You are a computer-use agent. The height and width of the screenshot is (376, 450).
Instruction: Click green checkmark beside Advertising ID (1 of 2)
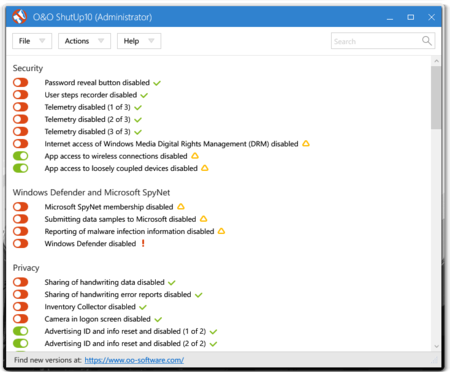[214, 332]
